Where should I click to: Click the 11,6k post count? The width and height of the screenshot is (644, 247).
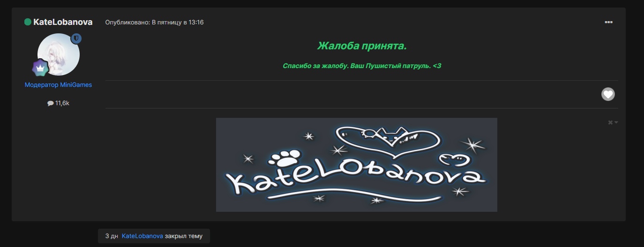[x=62, y=103]
